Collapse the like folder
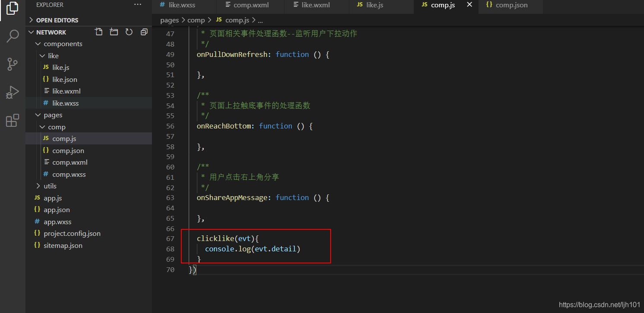The height and width of the screenshot is (313, 644). coord(88,56)
